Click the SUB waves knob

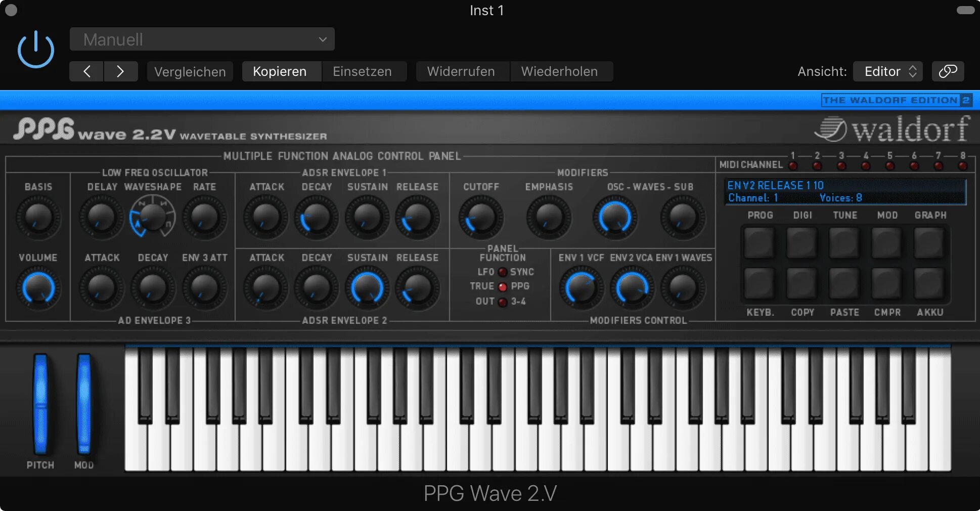[683, 217]
